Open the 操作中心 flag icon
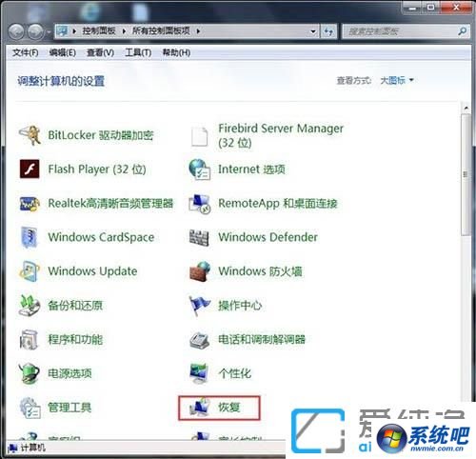The width and height of the screenshot is (476, 459). tap(199, 306)
